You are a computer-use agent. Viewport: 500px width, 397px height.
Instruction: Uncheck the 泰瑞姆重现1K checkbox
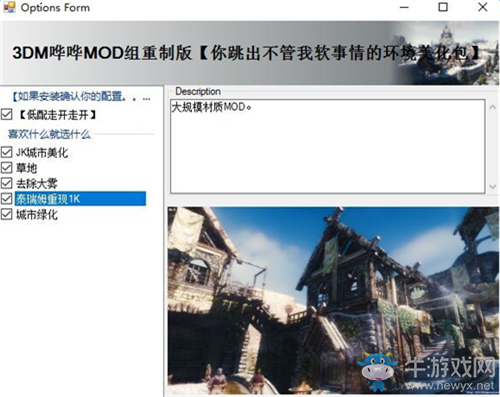click(x=7, y=199)
